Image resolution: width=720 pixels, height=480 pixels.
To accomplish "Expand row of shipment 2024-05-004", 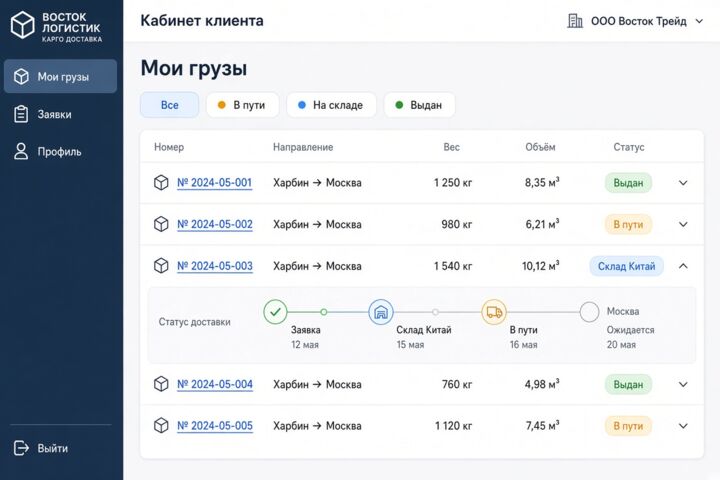I will pyautogui.click(x=683, y=384).
